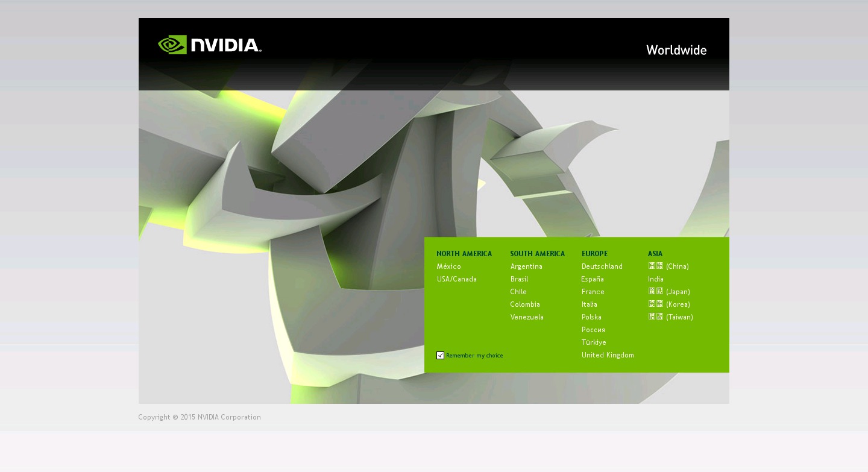Open the Argentina site link
Screen dimensions: 868x472
point(526,266)
